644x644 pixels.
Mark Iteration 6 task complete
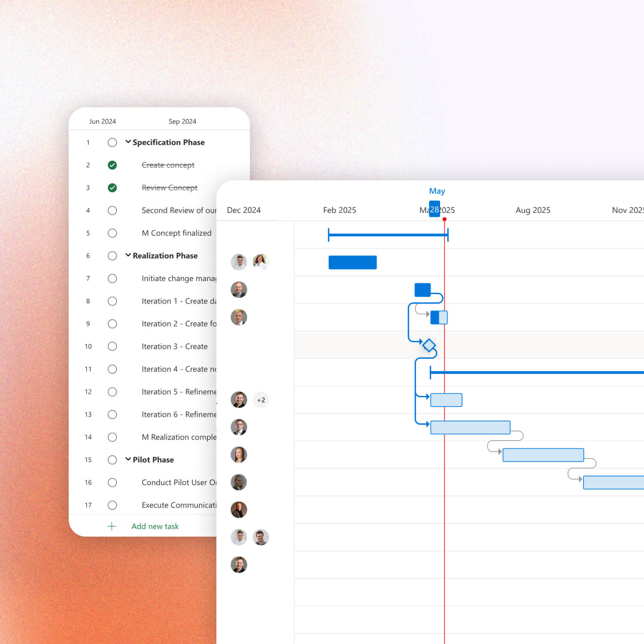point(112,414)
